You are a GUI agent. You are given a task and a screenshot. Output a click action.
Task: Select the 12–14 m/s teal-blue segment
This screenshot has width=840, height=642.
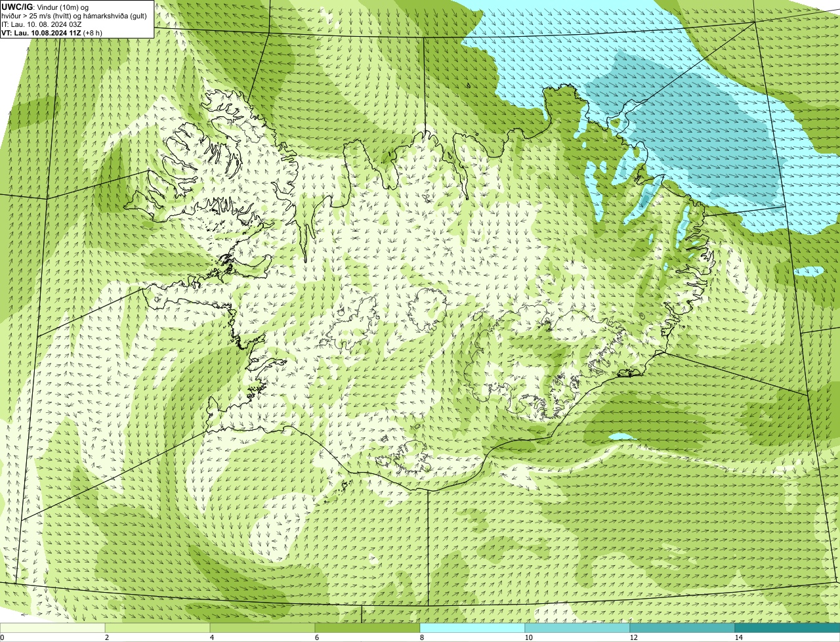pyautogui.click(x=682, y=628)
